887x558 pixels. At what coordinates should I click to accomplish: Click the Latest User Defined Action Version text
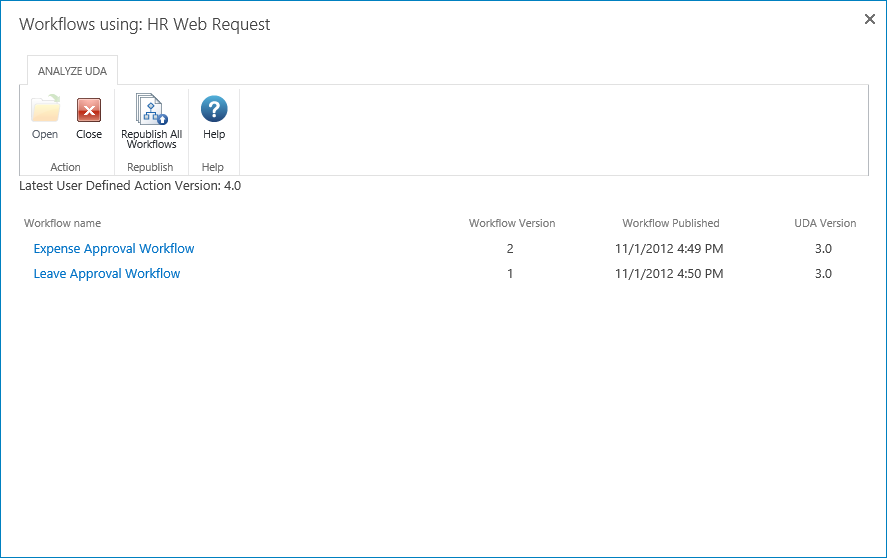(130, 186)
